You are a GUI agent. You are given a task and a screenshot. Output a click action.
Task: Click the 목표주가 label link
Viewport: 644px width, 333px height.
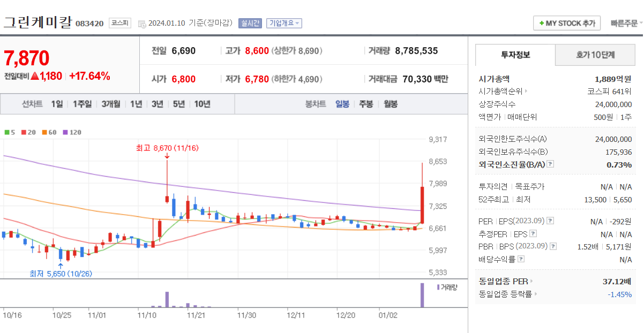[529, 187]
